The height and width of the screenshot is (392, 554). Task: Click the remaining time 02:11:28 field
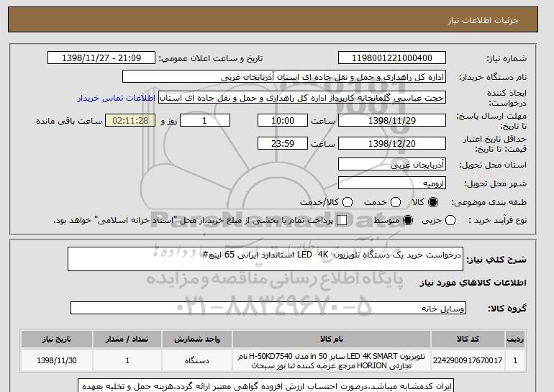[130, 120]
